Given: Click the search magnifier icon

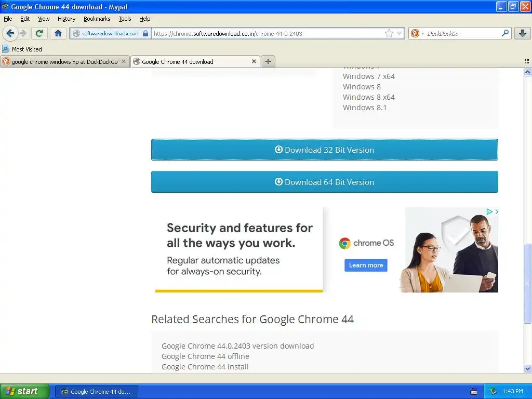Looking at the screenshot, I should coord(505,33).
